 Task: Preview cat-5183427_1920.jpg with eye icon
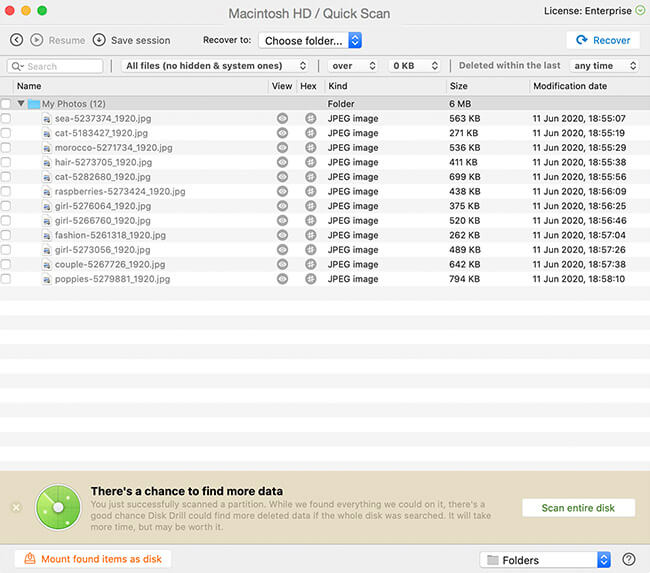(x=282, y=133)
